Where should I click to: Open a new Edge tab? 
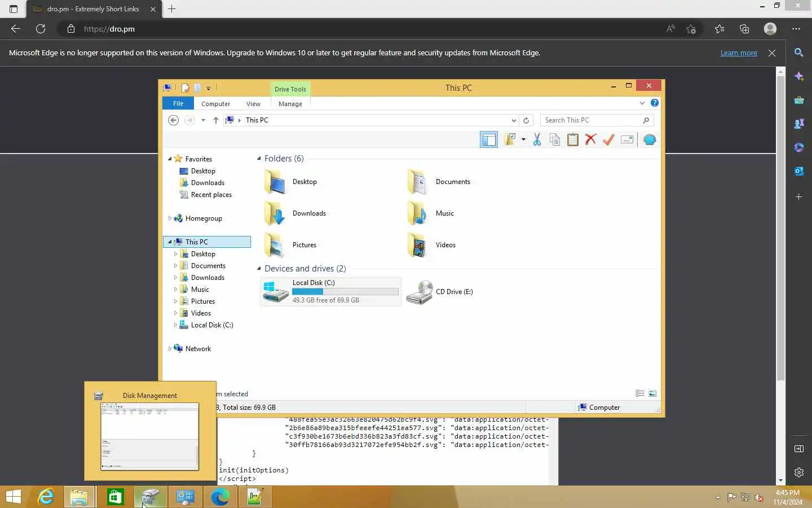172,8
